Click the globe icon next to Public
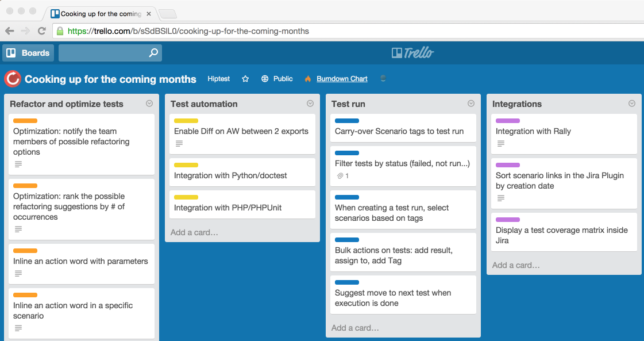The width and height of the screenshot is (644, 341). 265,79
